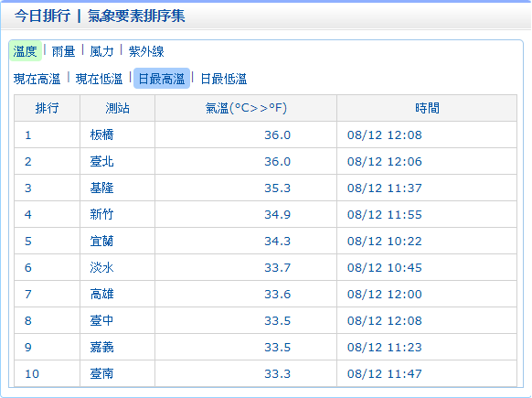This screenshot has height=398, width=532.
Task: Open the 風力 tab
Action: (101, 51)
